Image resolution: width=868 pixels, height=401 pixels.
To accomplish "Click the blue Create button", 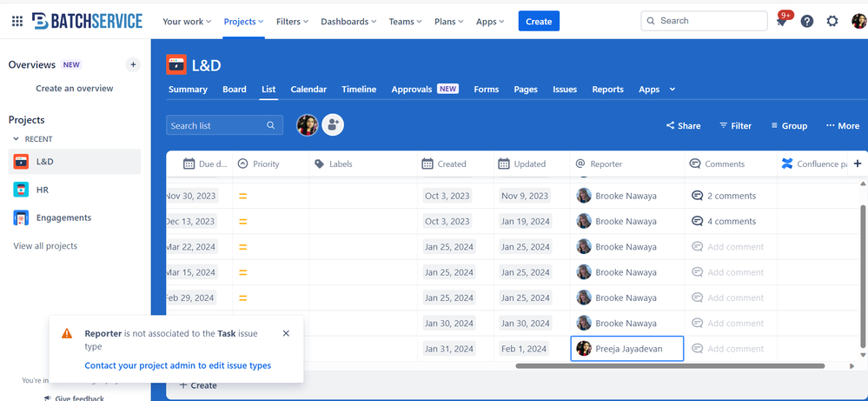I will point(539,21).
